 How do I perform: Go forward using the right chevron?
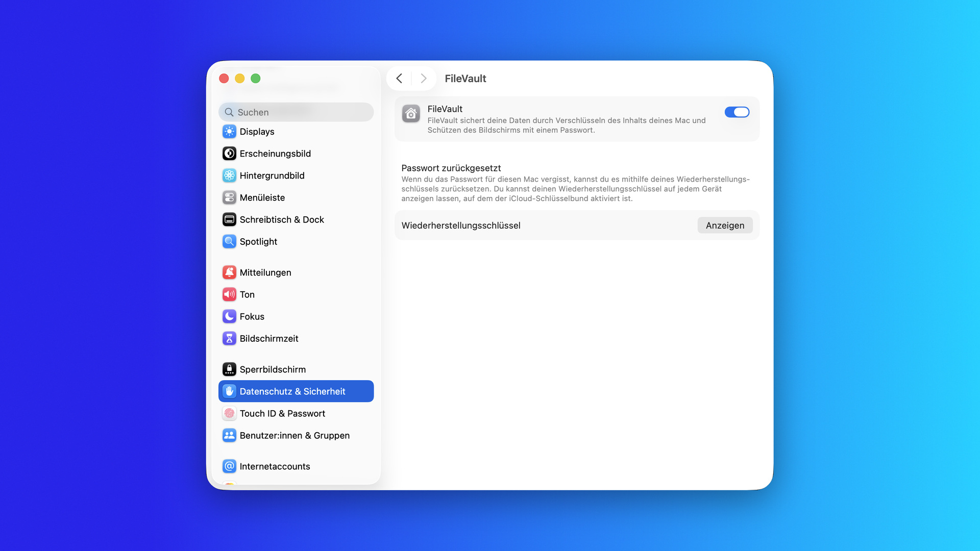[424, 79]
